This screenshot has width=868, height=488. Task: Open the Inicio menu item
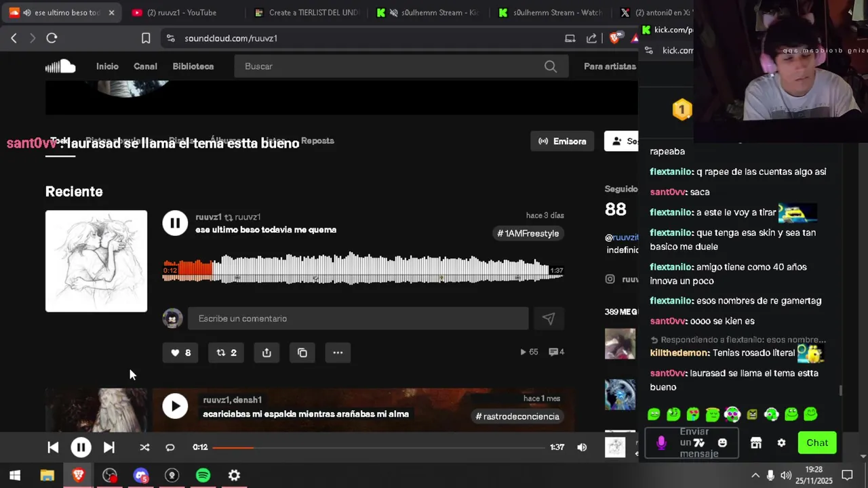[x=107, y=66]
